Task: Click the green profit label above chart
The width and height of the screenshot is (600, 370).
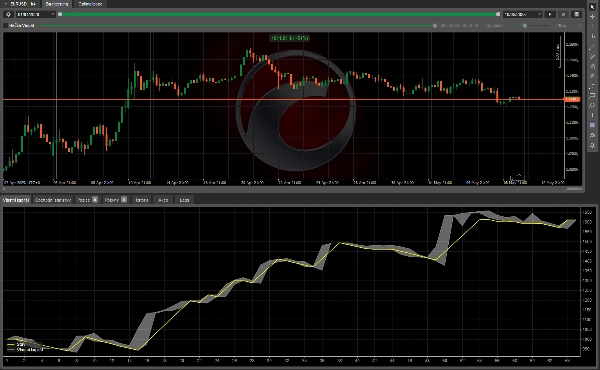Action: pyautogui.click(x=290, y=38)
